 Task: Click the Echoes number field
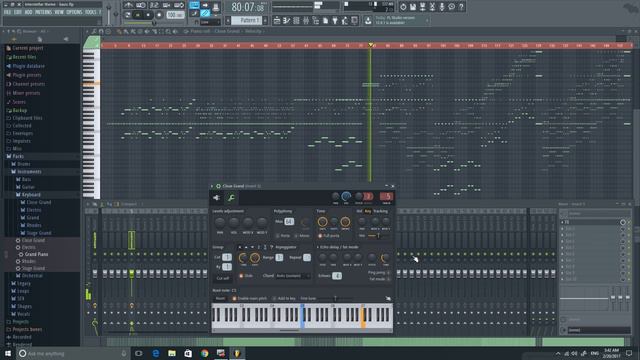point(337,276)
